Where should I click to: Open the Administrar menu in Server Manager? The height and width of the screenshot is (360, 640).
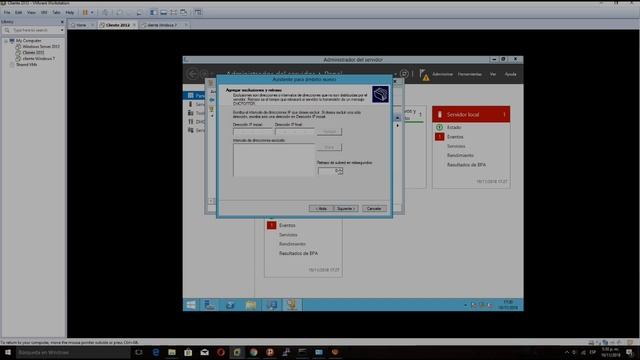click(x=442, y=74)
